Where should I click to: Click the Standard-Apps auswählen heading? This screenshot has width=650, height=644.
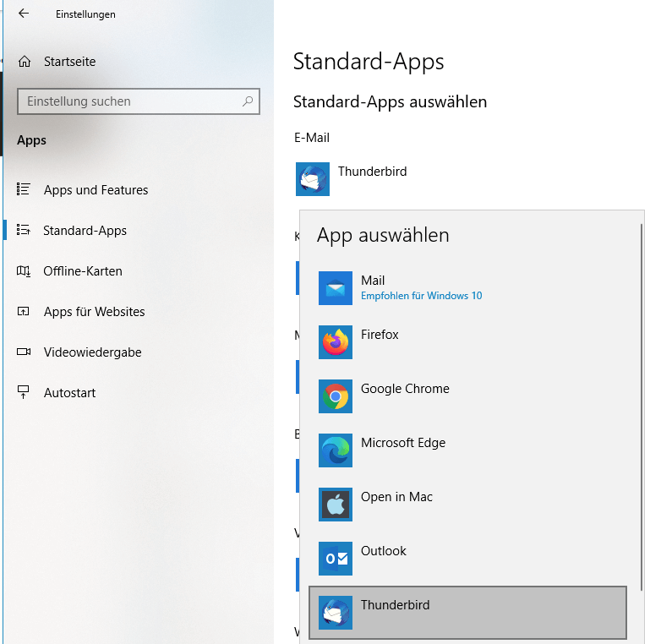(390, 102)
